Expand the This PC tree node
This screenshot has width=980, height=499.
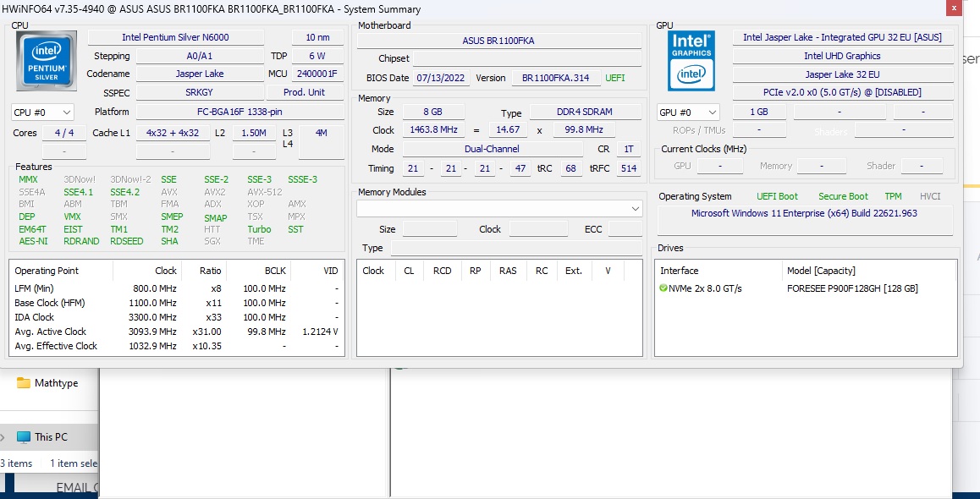point(4,436)
